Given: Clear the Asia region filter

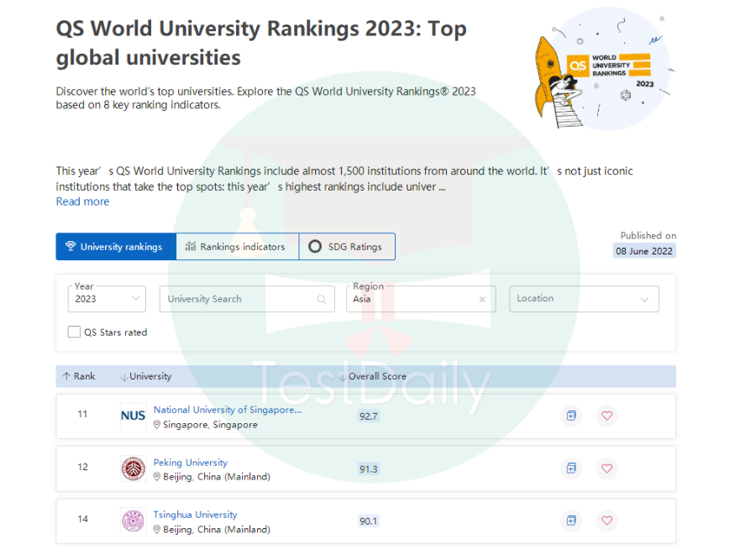Looking at the screenshot, I should click(x=482, y=300).
